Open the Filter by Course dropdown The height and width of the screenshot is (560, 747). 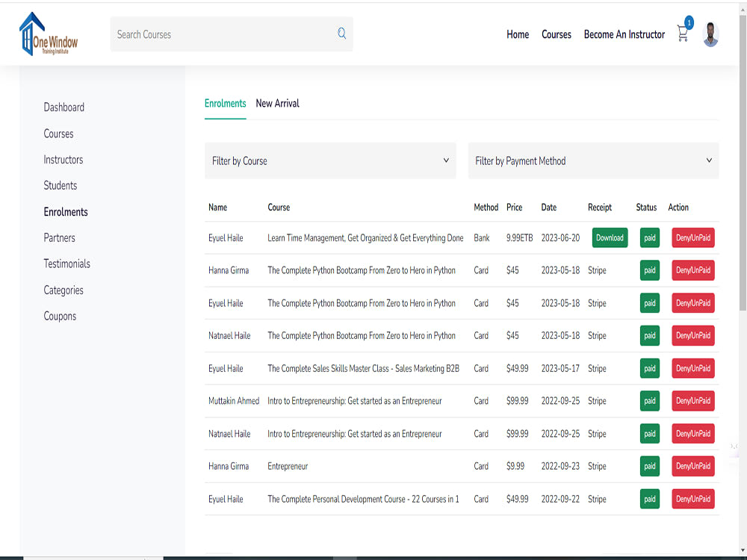(330, 160)
